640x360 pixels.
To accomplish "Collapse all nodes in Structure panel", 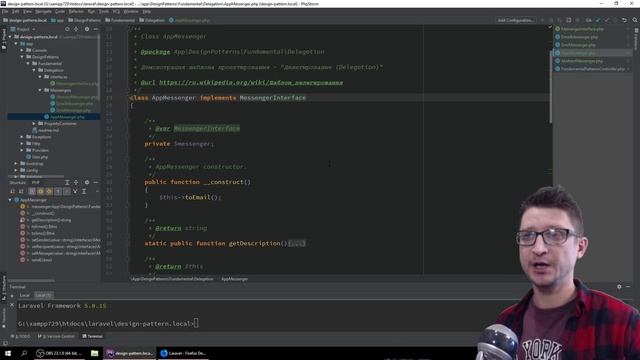I will click(x=76, y=182).
